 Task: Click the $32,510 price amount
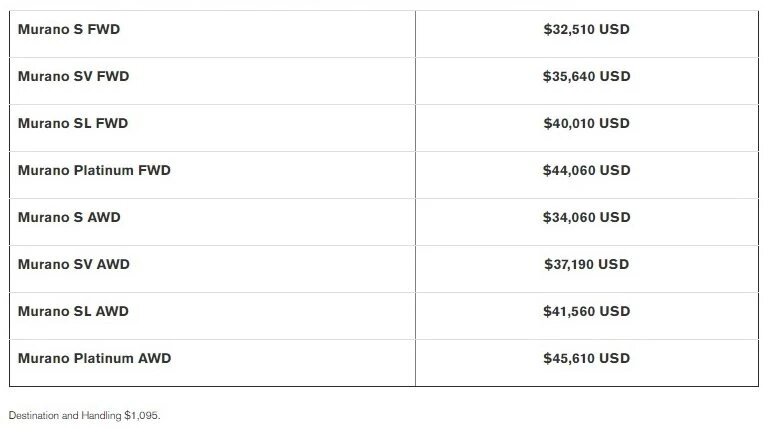(x=569, y=30)
